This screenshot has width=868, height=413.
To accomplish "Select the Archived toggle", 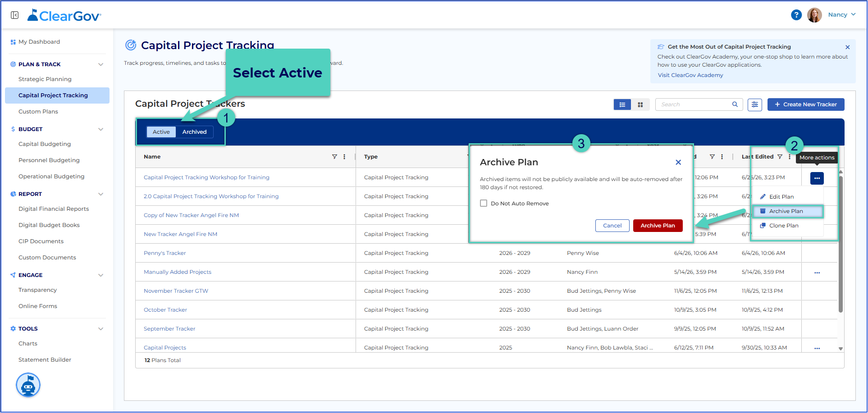I will [195, 132].
